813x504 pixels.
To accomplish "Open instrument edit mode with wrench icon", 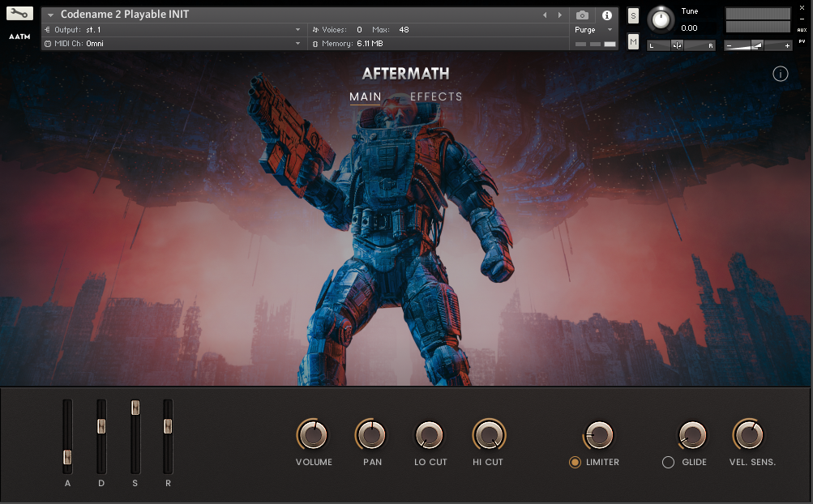I will pyautogui.click(x=20, y=14).
